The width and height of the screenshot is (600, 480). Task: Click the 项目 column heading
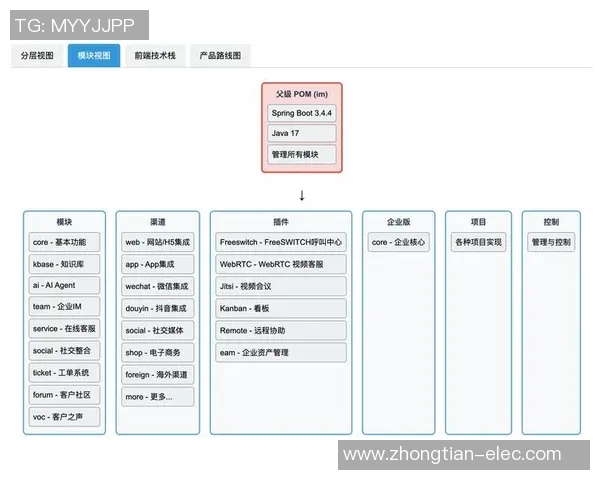coord(478,222)
